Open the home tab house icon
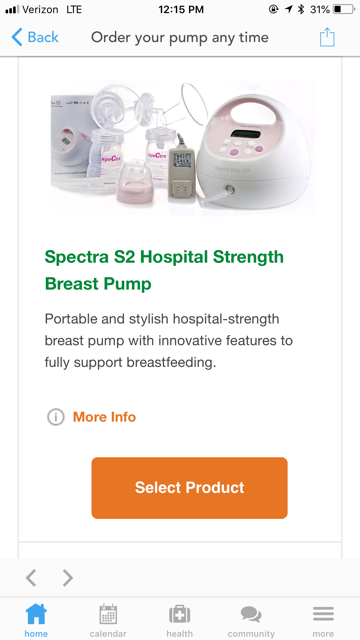Image resolution: width=360 pixels, height=640 pixels. click(36, 614)
